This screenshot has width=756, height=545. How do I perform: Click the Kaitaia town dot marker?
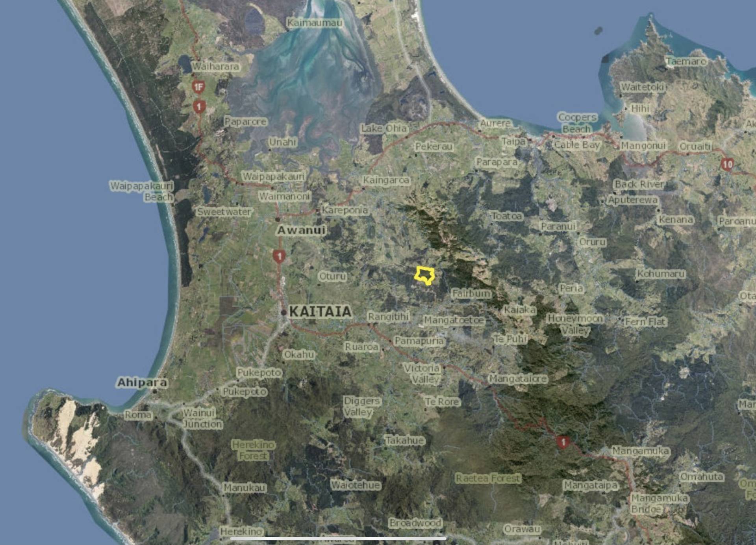tap(284, 312)
